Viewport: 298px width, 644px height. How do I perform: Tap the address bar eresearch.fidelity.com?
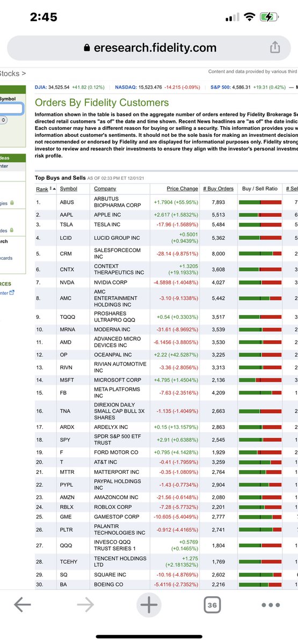click(149, 47)
